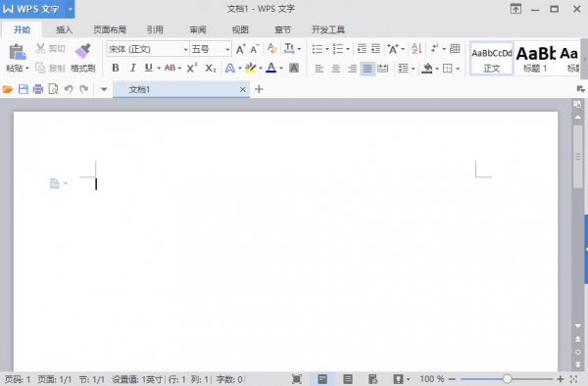
Task: Click the Copy (复制) icon
Action: tap(40, 69)
